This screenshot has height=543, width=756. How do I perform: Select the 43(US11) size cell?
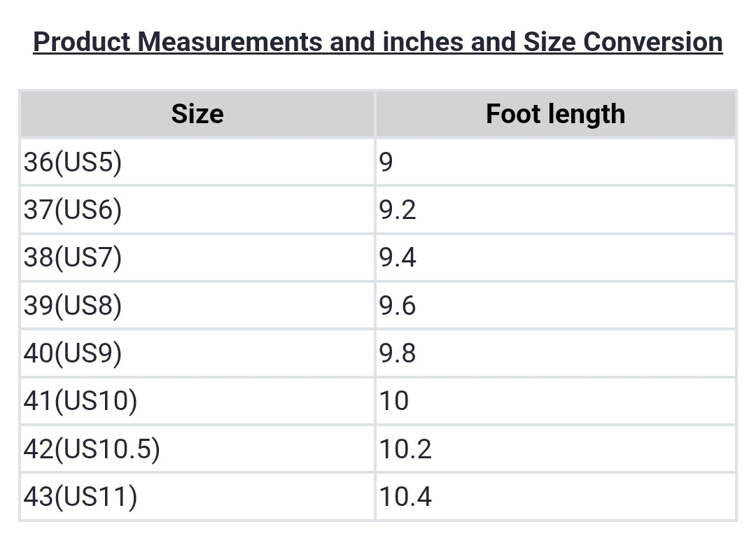[x=80, y=497]
